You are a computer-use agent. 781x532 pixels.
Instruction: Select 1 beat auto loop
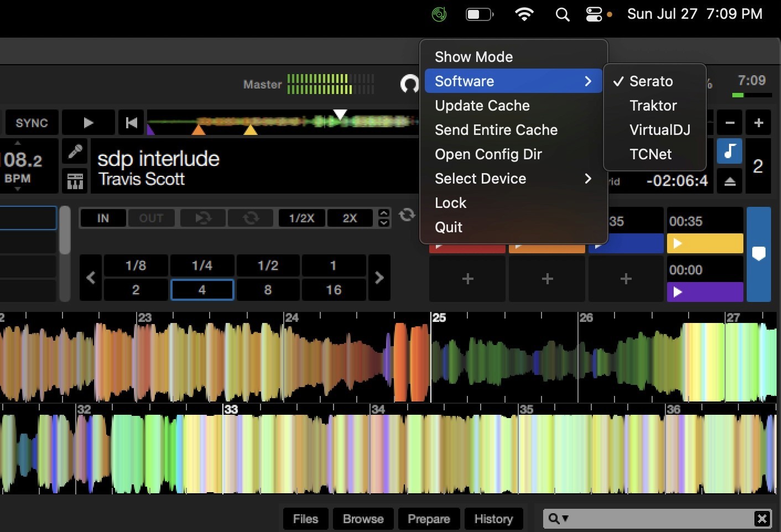(x=334, y=265)
